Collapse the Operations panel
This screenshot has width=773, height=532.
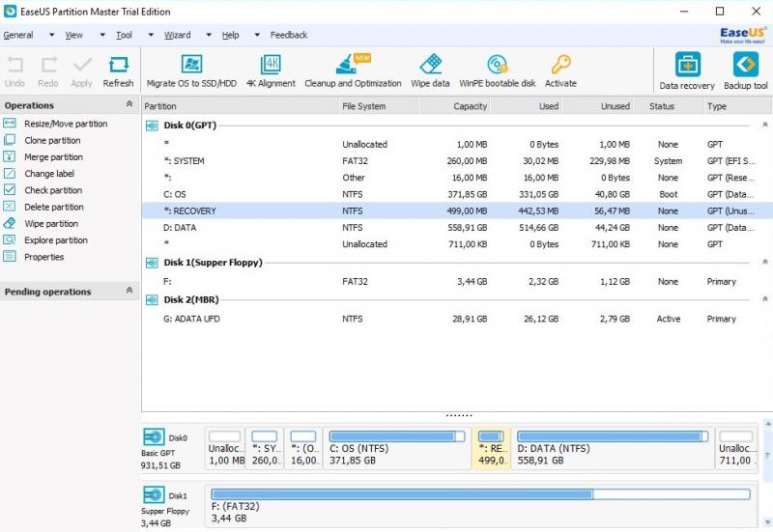(129, 104)
